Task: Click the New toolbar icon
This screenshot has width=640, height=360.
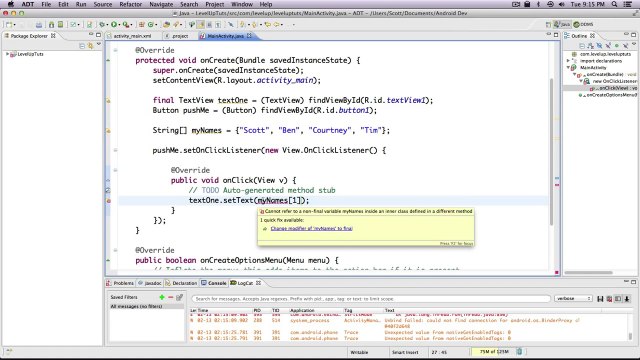Action: (x=8, y=24)
